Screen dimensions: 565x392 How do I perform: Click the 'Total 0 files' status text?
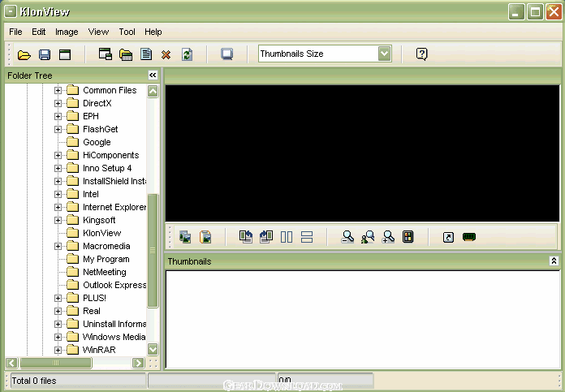click(34, 381)
